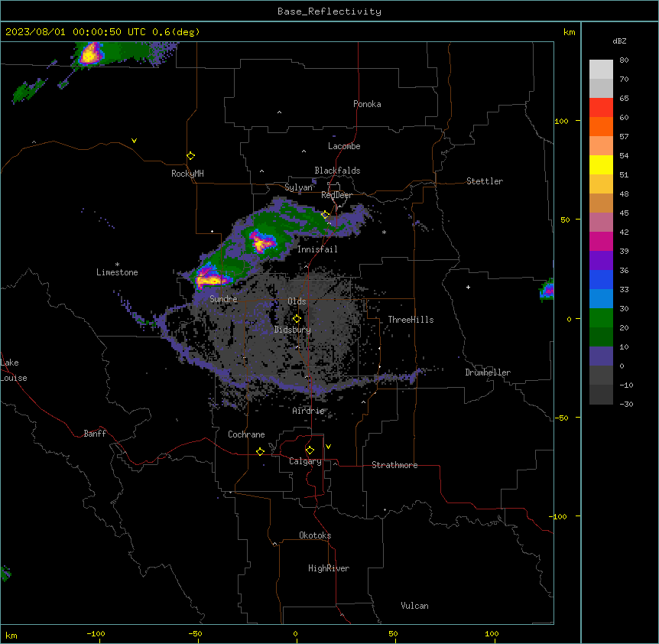
Task: Select the yellow diamond between Olds and Didsbury
Action: (297, 319)
